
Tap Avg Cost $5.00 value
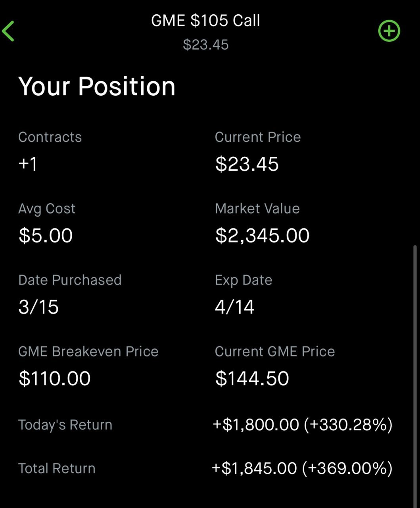click(46, 235)
